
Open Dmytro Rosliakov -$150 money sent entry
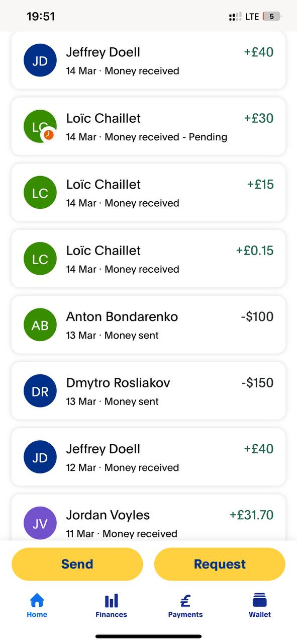pyautogui.click(x=148, y=391)
